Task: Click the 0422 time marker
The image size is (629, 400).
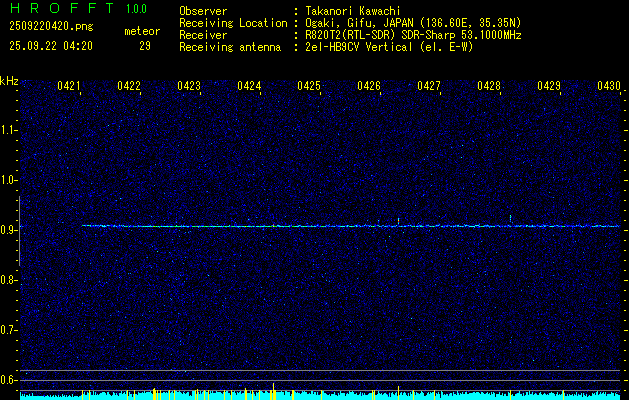Action: (129, 86)
